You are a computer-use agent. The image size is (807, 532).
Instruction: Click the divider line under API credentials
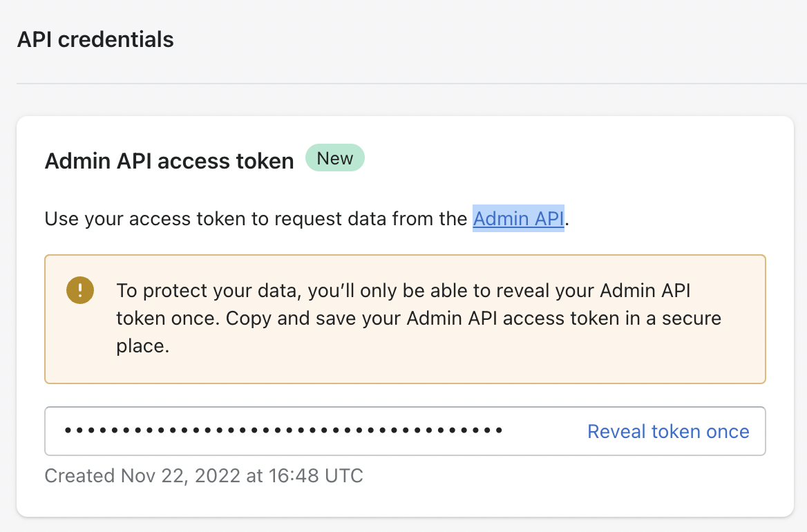(x=403, y=84)
